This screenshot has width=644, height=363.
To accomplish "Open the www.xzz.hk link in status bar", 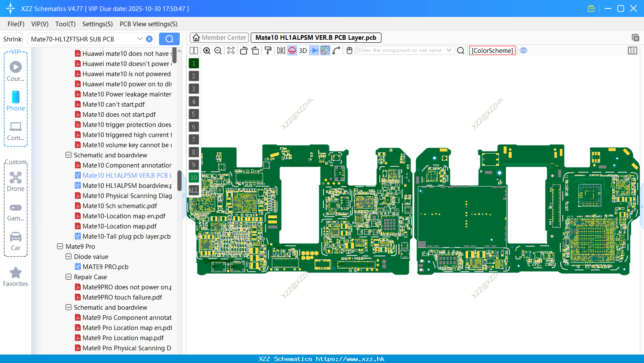I will 350,359.
